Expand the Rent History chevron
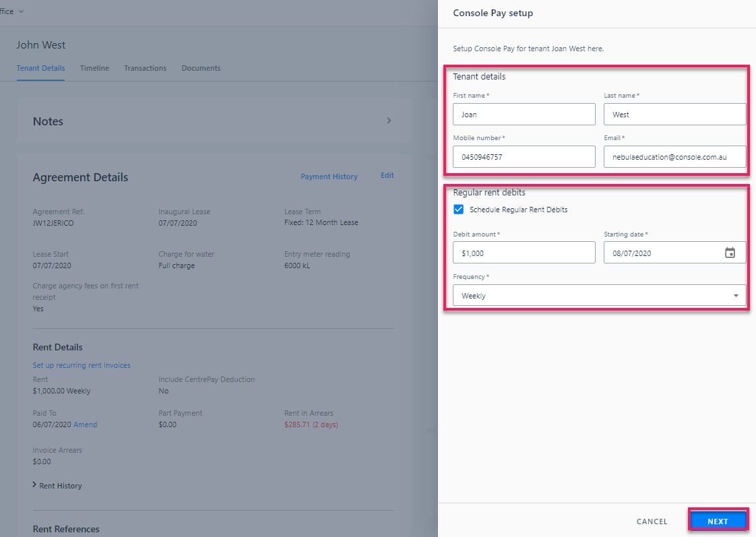756x537 pixels. (34, 485)
